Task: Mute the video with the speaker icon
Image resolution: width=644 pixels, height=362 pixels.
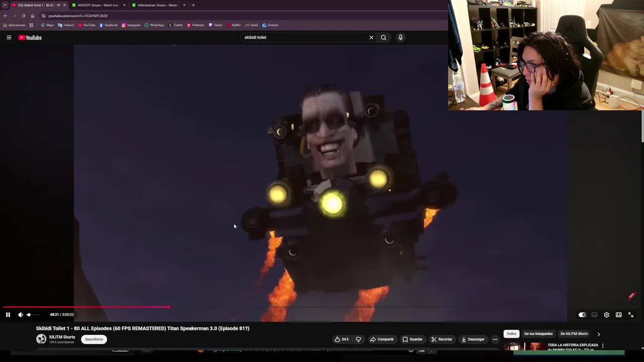Action: pos(21,315)
